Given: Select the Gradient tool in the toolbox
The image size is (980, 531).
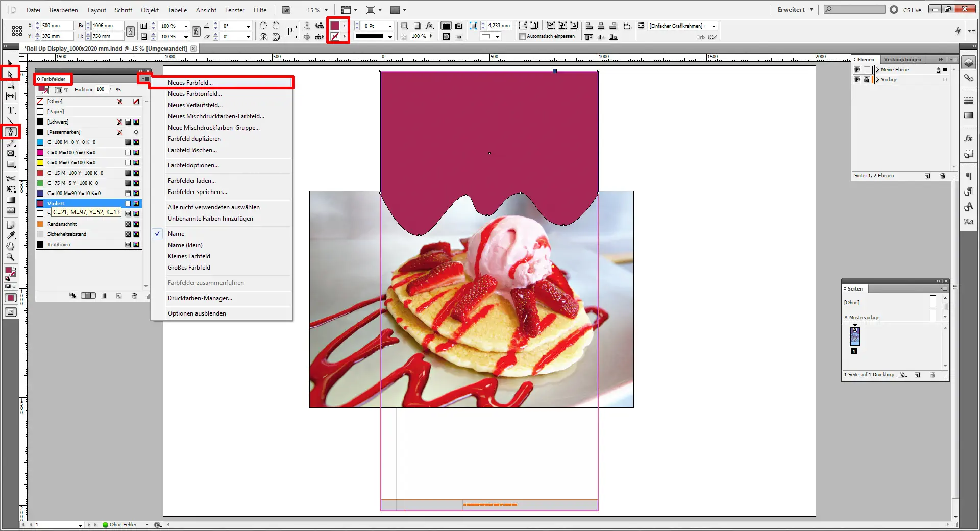Looking at the screenshot, I should (10, 200).
